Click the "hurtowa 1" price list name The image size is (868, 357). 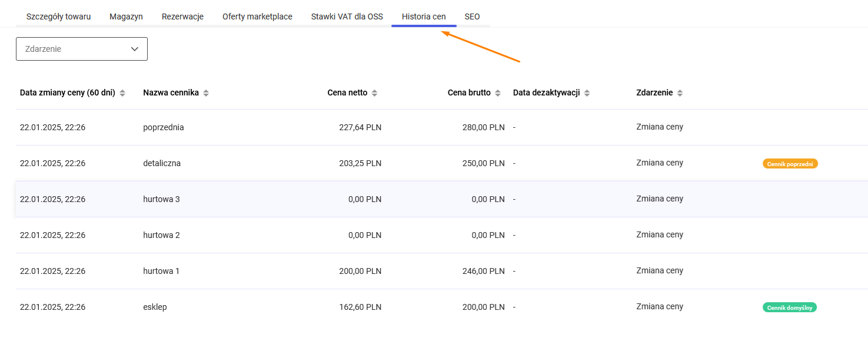pos(161,271)
